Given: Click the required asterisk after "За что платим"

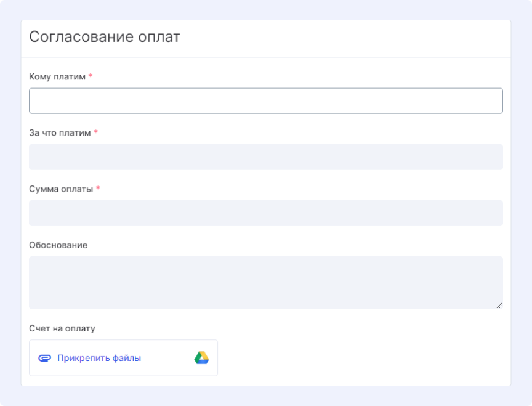Looking at the screenshot, I should click(95, 132).
